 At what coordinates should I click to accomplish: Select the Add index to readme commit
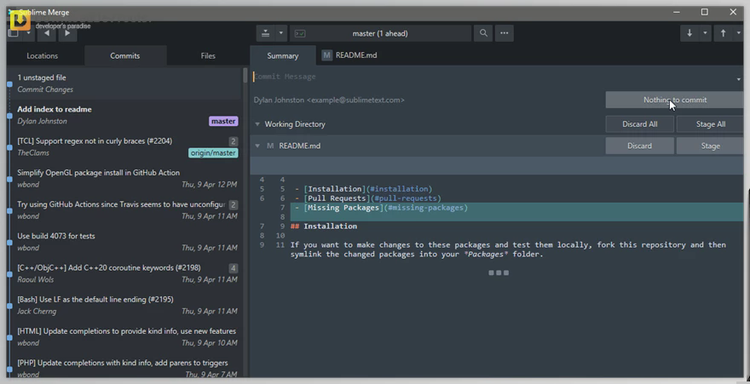[124, 115]
